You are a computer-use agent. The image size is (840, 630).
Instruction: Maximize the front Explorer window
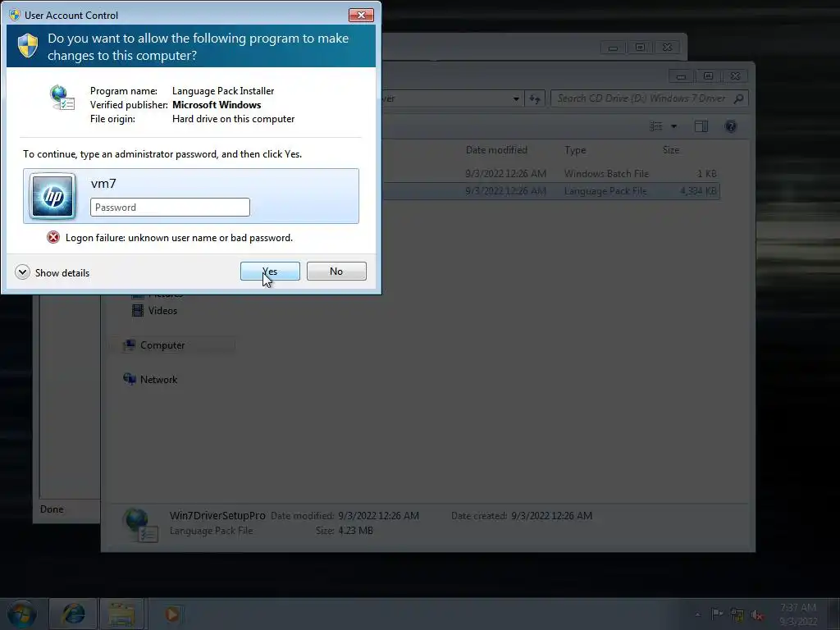click(x=708, y=76)
